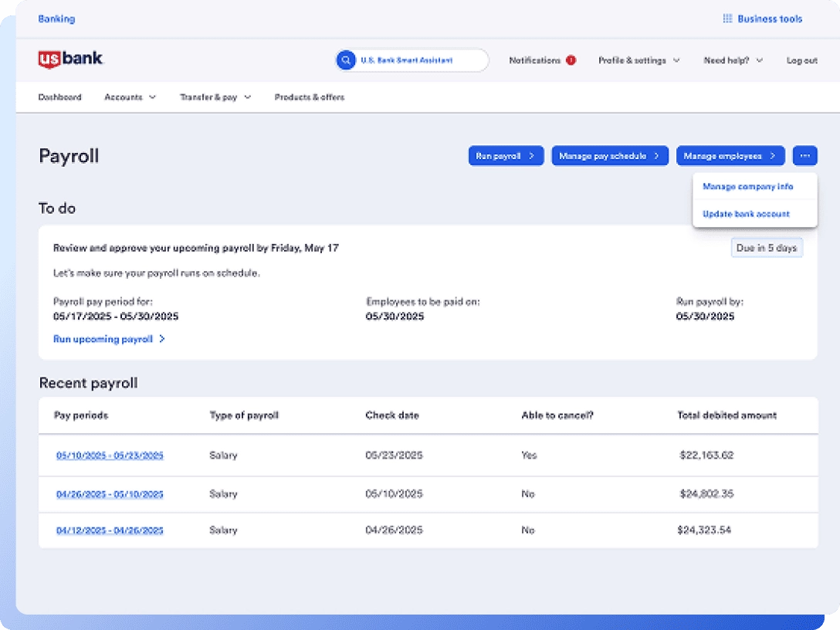Expand the Need help? menu
The width and height of the screenshot is (840, 630).
click(x=733, y=60)
